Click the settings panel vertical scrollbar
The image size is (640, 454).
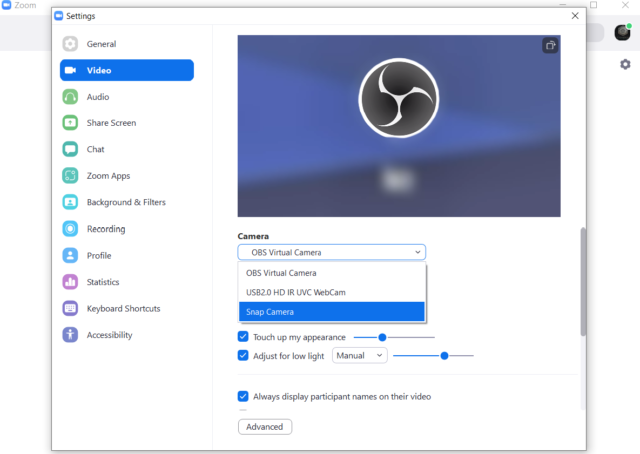click(583, 282)
